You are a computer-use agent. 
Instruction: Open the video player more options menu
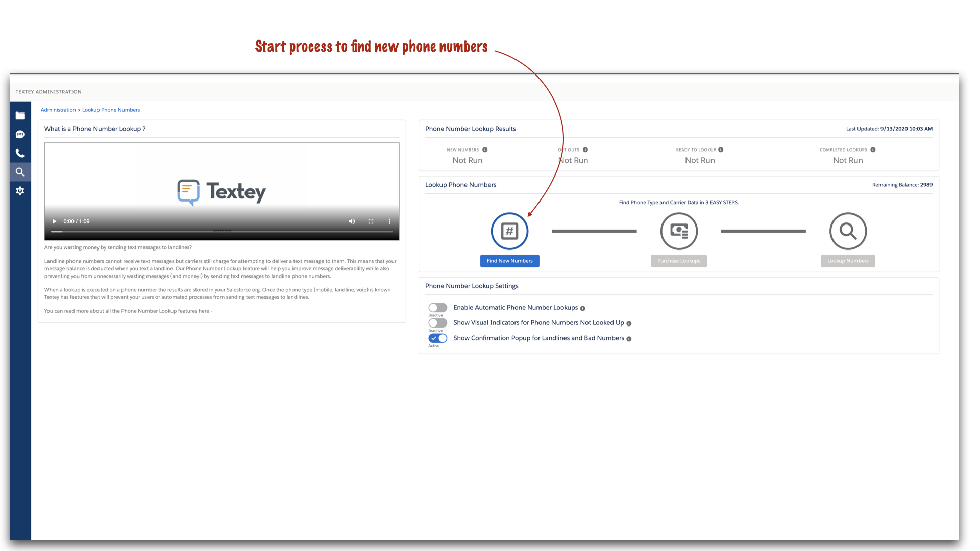(x=389, y=221)
